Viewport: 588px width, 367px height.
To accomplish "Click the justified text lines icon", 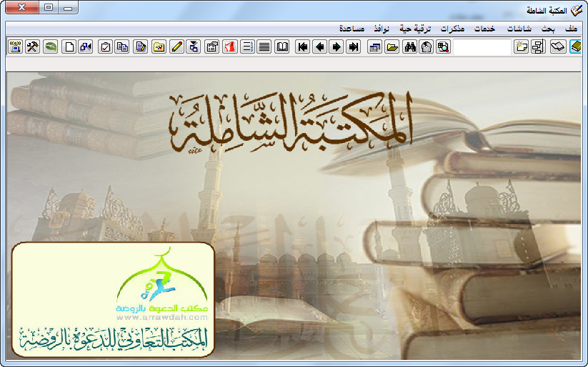I will (x=264, y=47).
